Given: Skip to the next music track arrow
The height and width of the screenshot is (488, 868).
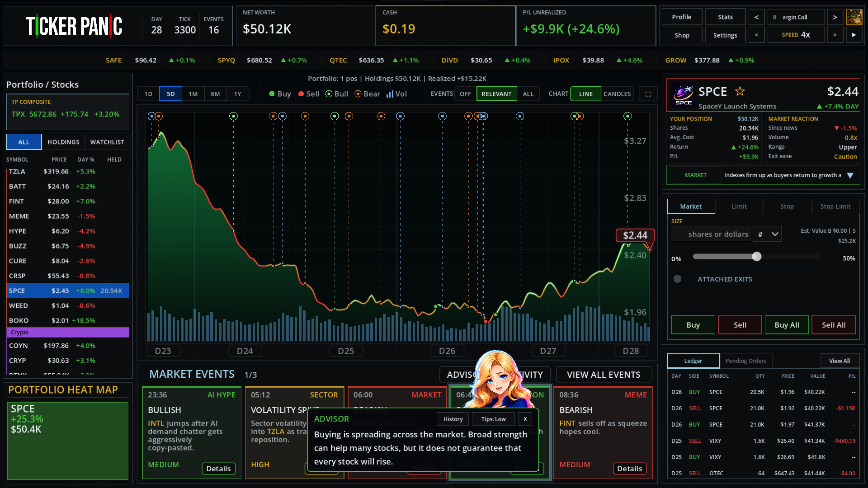Looking at the screenshot, I should (835, 17).
